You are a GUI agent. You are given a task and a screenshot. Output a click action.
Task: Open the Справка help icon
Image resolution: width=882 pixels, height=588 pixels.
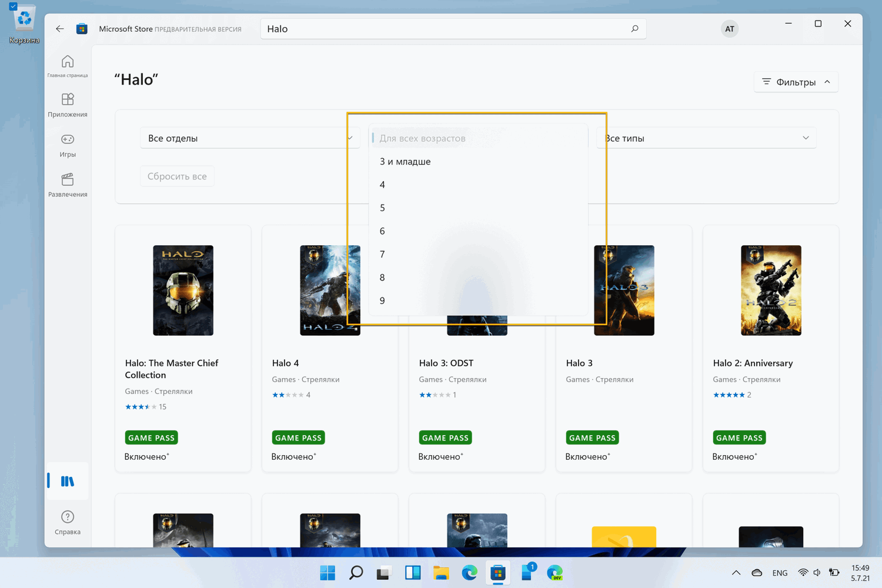[x=68, y=522]
